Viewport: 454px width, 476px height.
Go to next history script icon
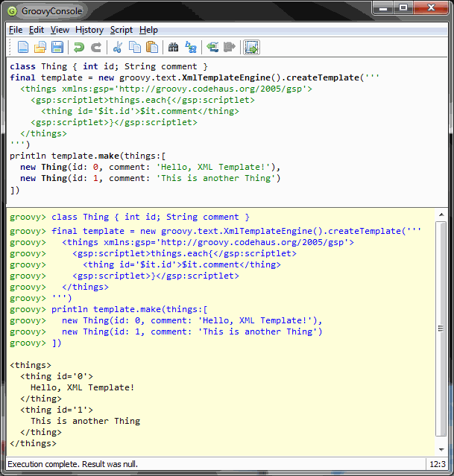230,47
